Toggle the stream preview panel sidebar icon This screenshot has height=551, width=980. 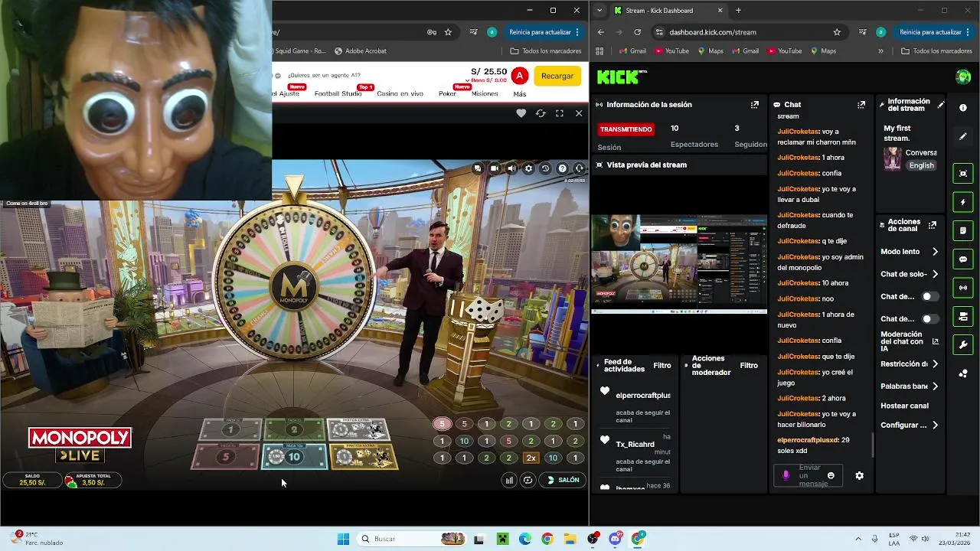pyautogui.click(x=963, y=174)
